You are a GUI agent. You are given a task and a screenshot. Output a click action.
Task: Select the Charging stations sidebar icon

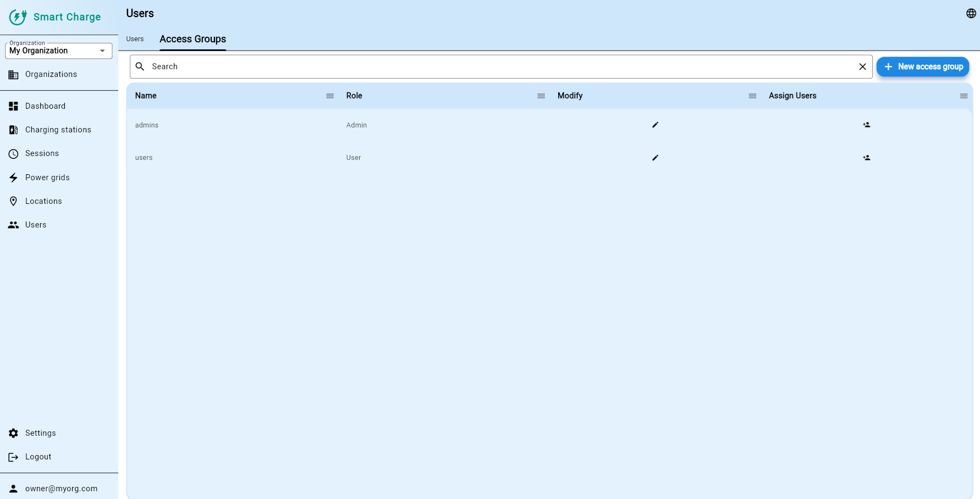pos(14,130)
